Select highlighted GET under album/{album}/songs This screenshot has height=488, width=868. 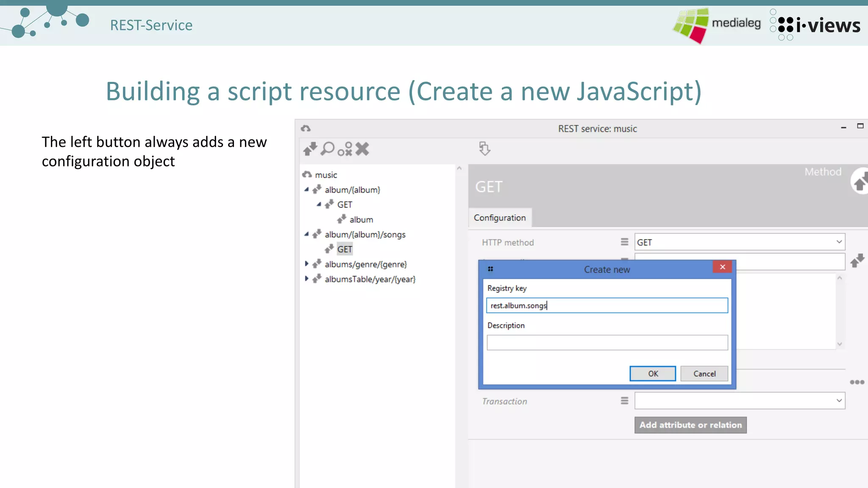(x=345, y=249)
